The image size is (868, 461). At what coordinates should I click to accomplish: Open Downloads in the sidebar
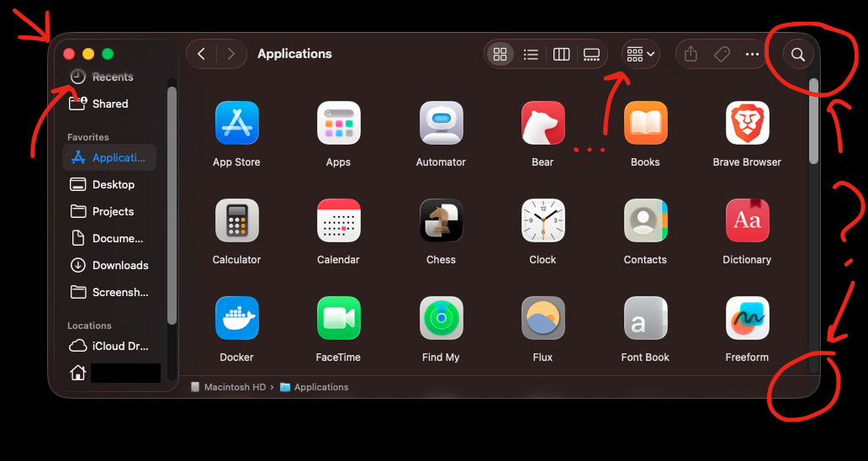pyautogui.click(x=109, y=265)
